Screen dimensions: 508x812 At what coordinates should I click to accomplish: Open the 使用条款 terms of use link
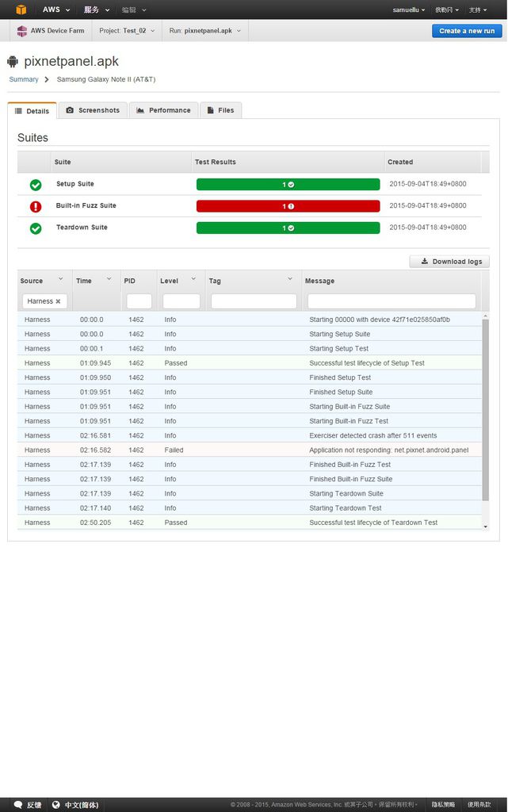(x=479, y=804)
